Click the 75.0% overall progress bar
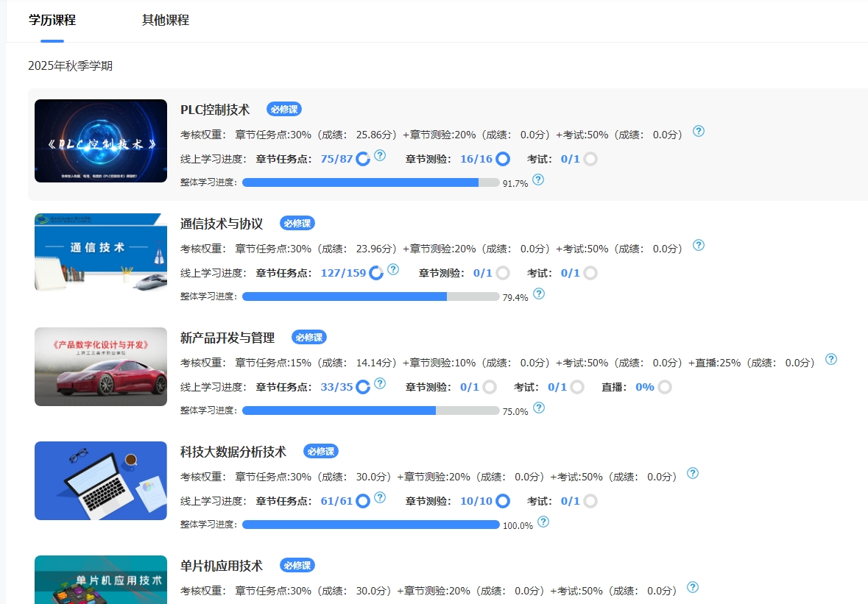The height and width of the screenshot is (604, 868). point(371,411)
